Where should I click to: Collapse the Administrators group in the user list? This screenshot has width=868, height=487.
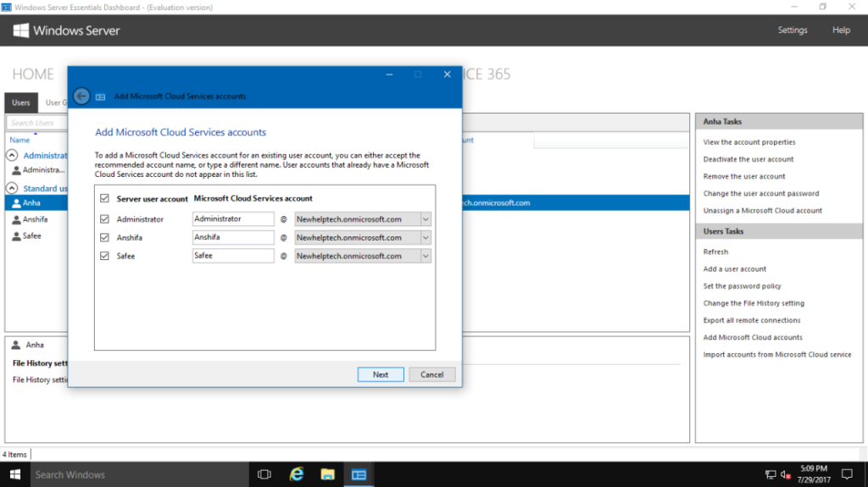[12, 156]
